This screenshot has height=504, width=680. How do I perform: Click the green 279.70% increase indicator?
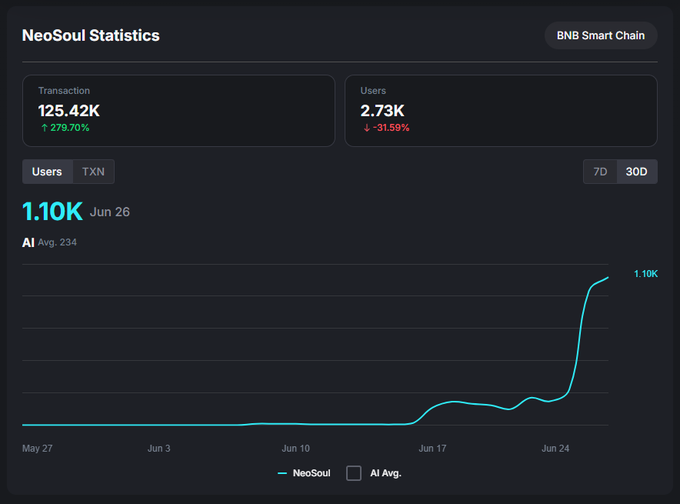coord(65,128)
